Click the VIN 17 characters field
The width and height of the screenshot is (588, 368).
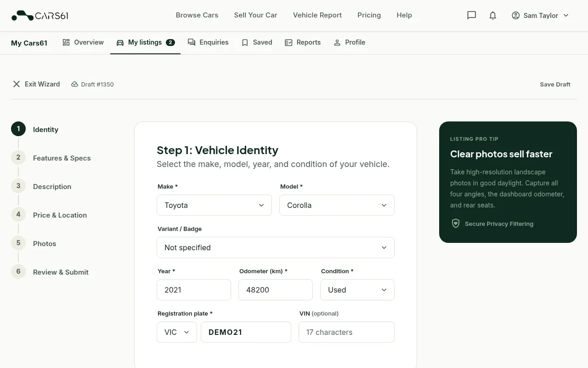346,332
